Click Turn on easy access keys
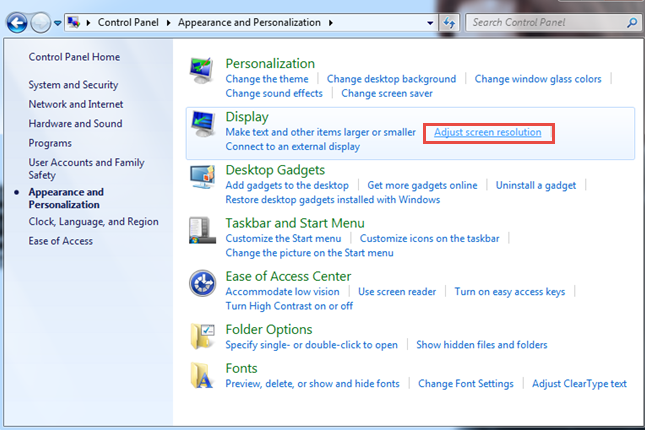This screenshot has height=430, width=645. 510,291
